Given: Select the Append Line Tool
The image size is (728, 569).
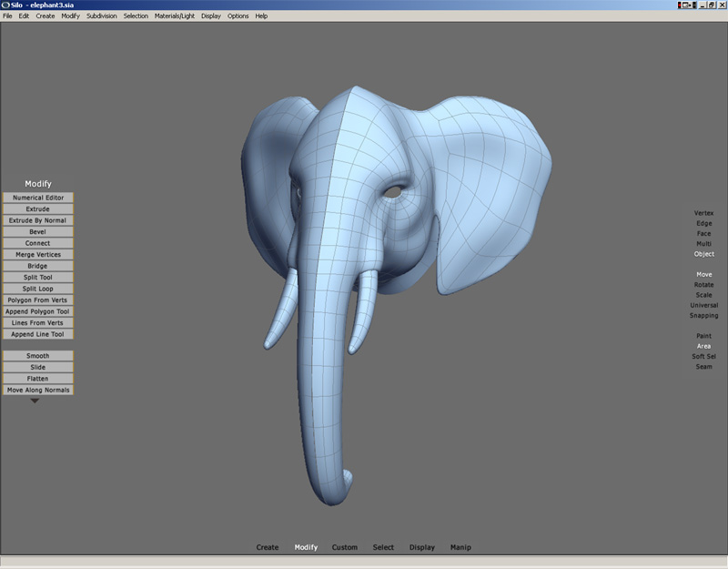Looking at the screenshot, I should (x=38, y=334).
